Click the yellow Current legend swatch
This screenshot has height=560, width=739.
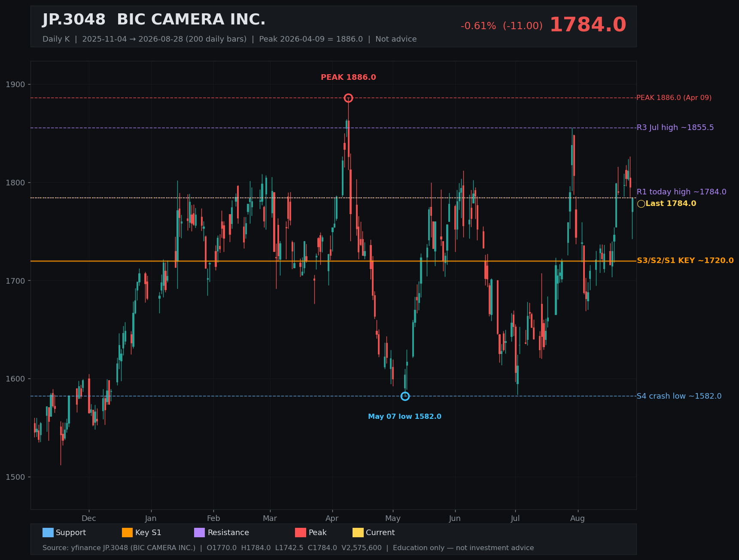coord(358,533)
